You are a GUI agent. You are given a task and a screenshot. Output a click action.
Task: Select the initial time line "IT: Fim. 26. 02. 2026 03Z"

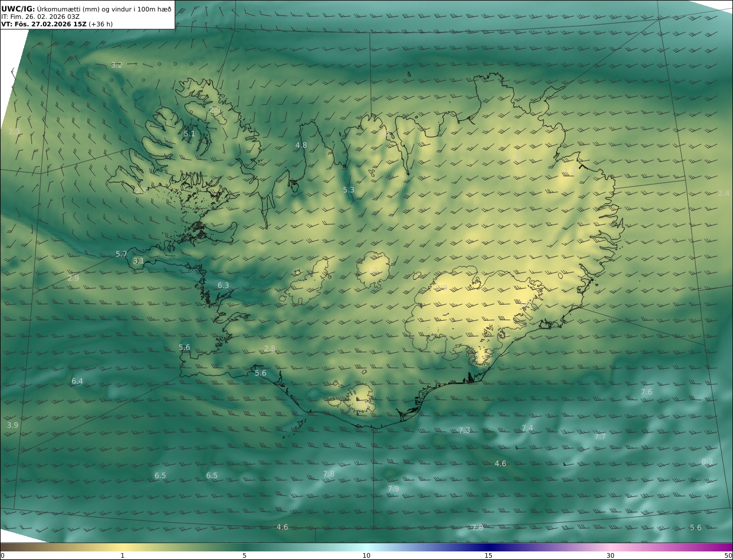40,17
